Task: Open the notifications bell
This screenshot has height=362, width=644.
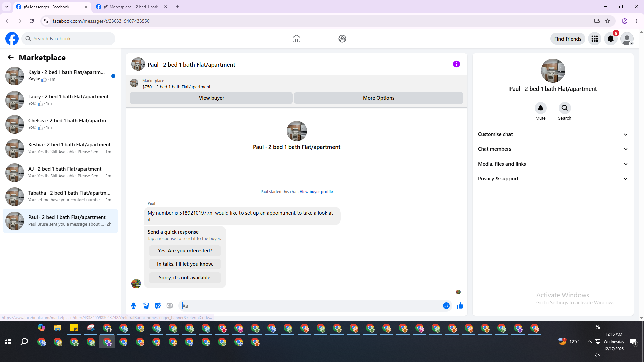Action: tap(611, 39)
